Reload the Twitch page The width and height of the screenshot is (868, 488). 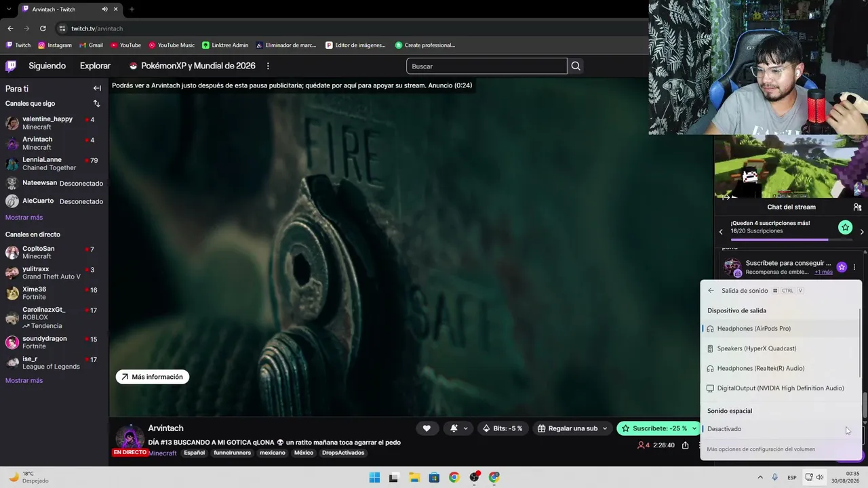click(x=43, y=28)
